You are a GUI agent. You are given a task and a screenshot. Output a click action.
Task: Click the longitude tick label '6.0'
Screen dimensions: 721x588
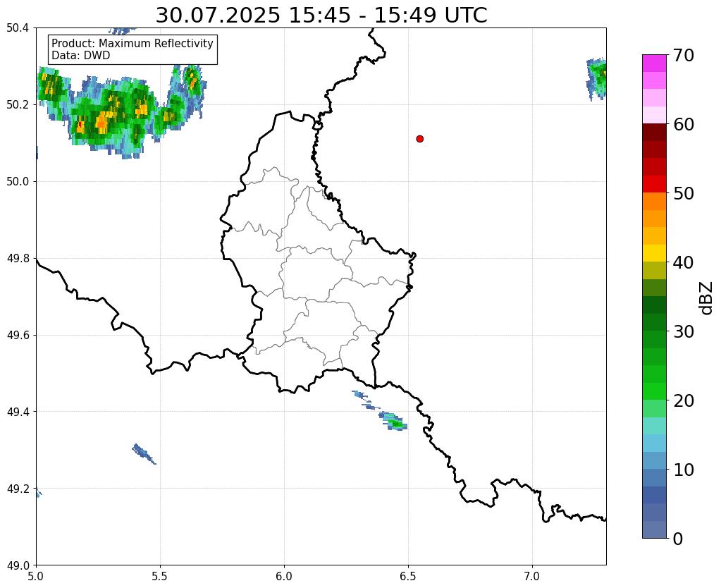[x=284, y=577]
